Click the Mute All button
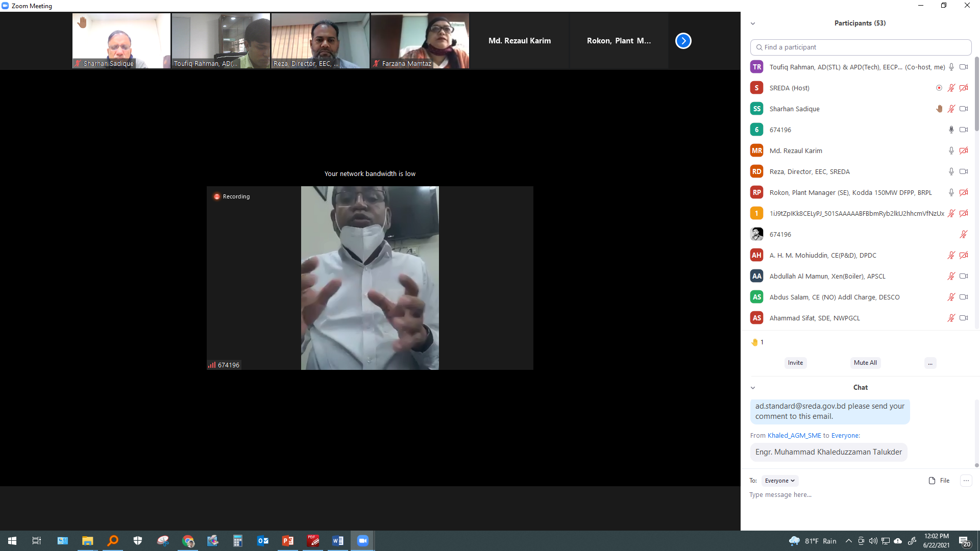This screenshot has width=980, height=551. (865, 363)
